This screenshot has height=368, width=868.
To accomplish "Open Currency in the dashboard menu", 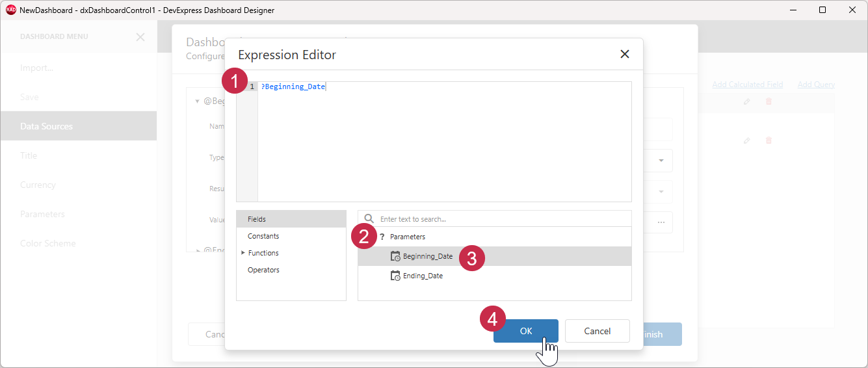I will click(78, 185).
